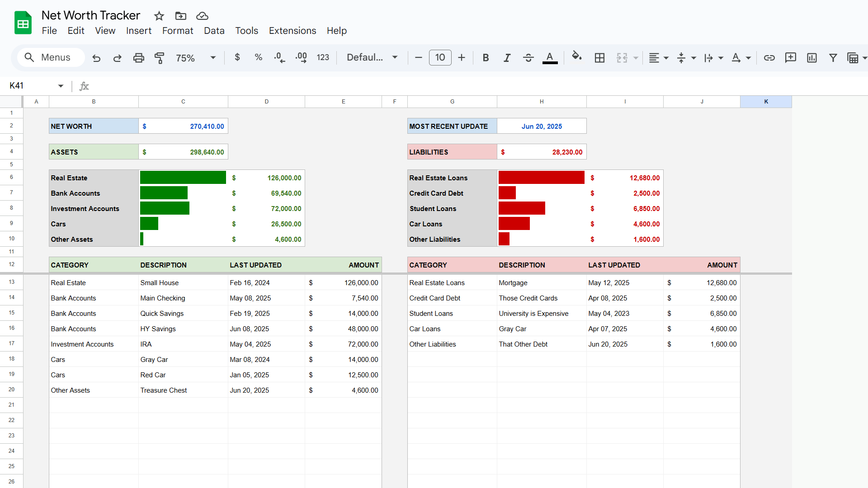The height and width of the screenshot is (488, 868).
Task: Toggle strikethrough formatting
Action: 528,58
